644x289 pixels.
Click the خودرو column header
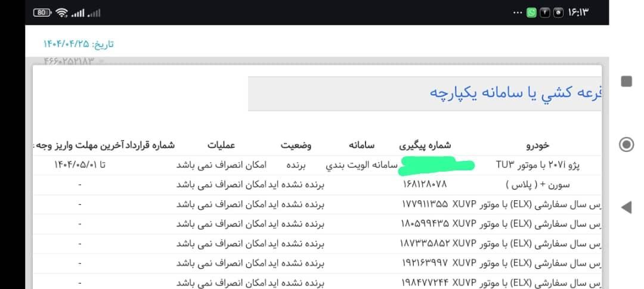point(537,145)
